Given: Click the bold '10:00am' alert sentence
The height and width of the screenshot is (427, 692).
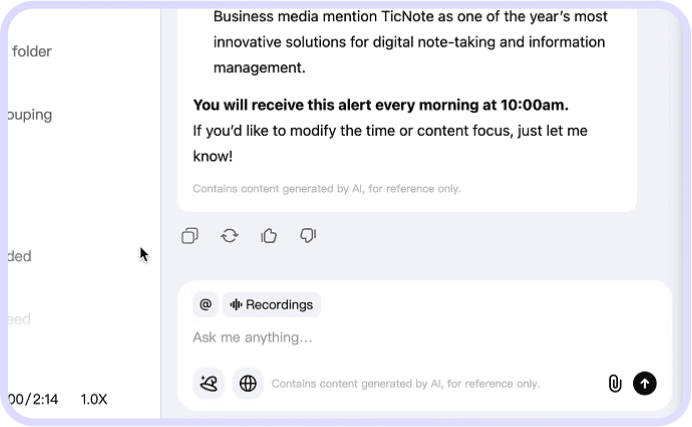Looking at the screenshot, I should pyautogui.click(x=380, y=105).
